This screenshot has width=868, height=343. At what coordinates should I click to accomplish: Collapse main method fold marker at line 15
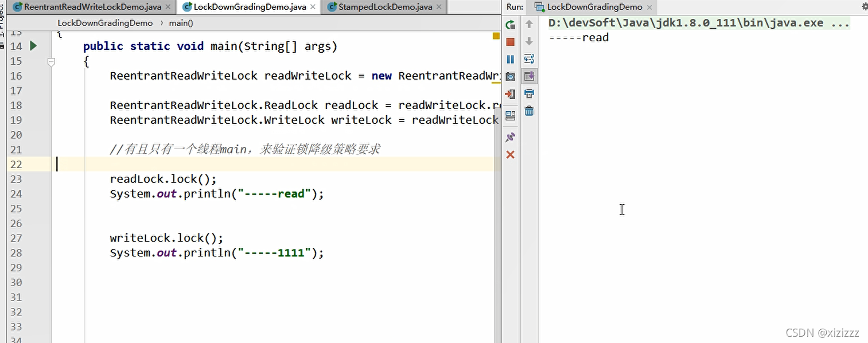[x=51, y=61]
